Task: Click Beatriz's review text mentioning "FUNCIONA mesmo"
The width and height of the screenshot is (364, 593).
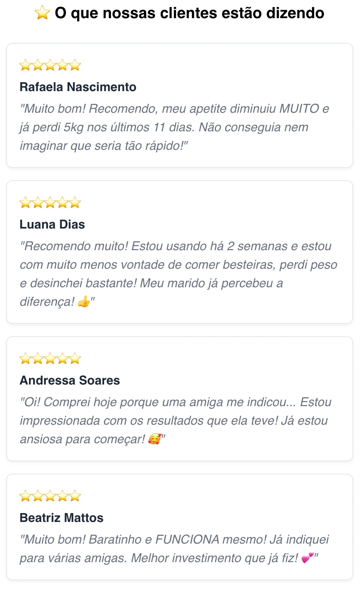Action: (174, 539)
